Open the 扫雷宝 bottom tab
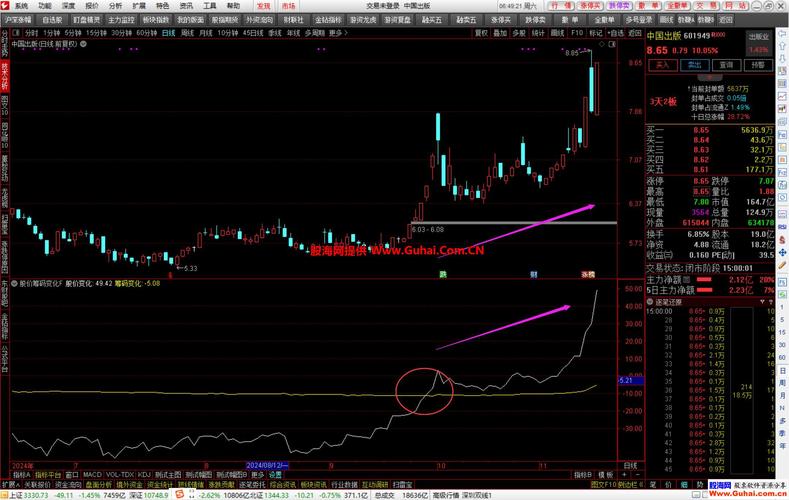 point(403,485)
